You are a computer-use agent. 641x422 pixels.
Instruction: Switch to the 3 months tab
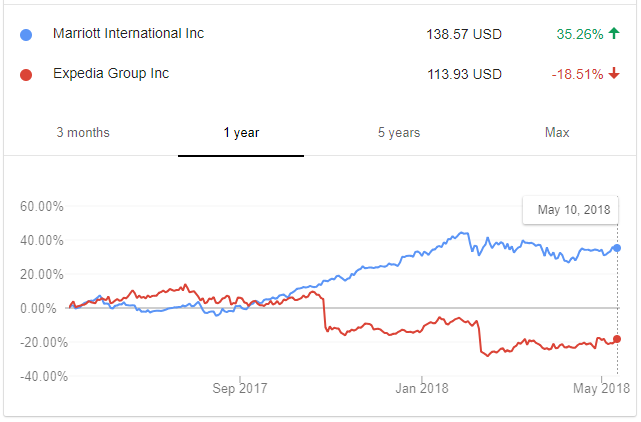click(83, 133)
